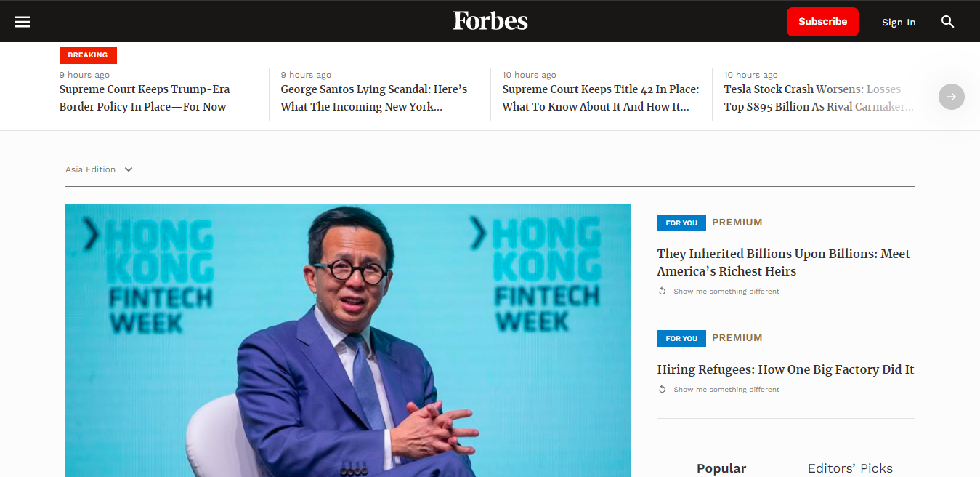Click the Subscribe button

click(x=822, y=22)
